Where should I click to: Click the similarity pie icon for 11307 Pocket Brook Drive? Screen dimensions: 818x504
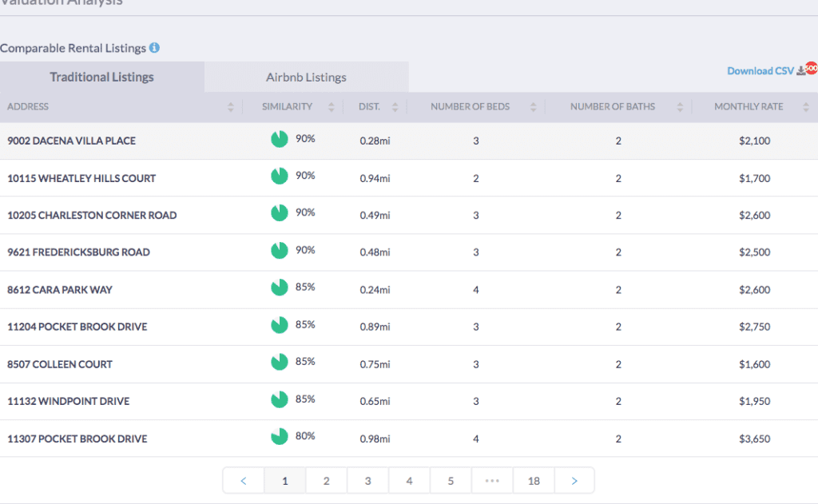(279, 437)
